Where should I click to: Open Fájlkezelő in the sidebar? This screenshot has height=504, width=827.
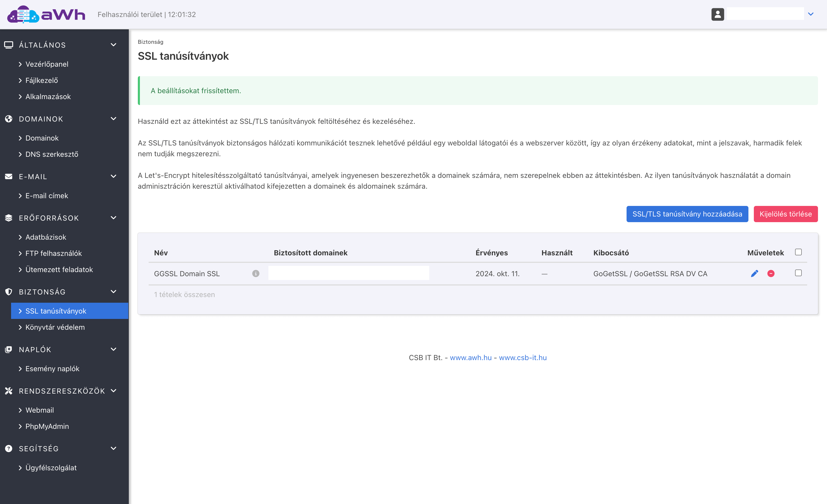[42, 80]
